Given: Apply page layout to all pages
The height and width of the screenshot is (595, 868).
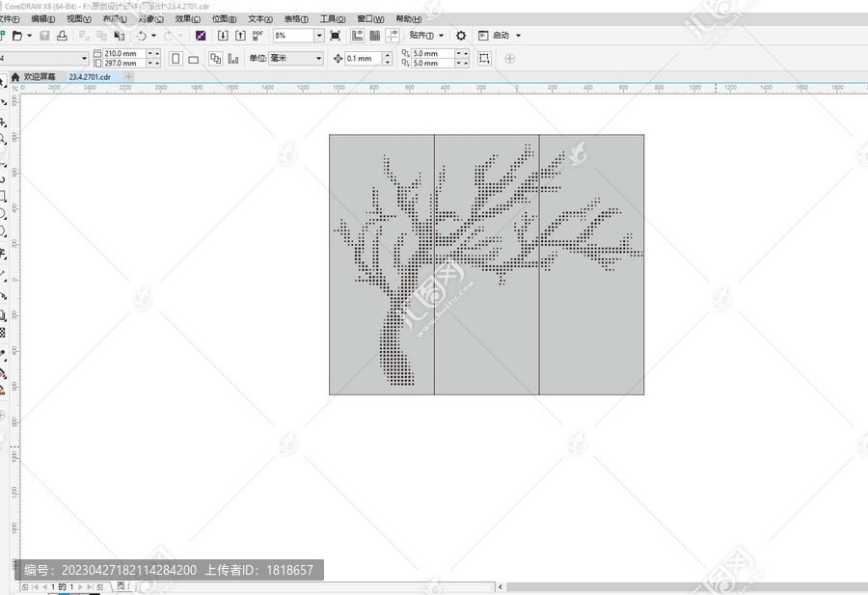Looking at the screenshot, I should point(215,59).
